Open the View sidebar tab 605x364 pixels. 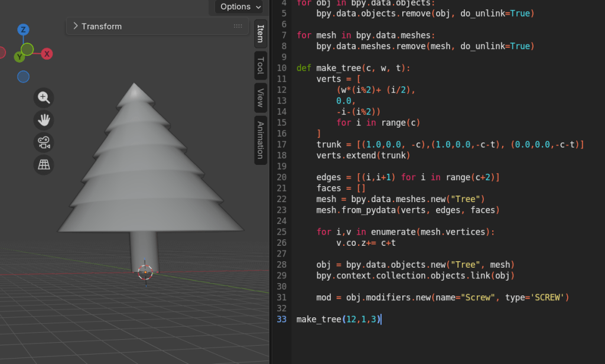(x=260, y=97)
